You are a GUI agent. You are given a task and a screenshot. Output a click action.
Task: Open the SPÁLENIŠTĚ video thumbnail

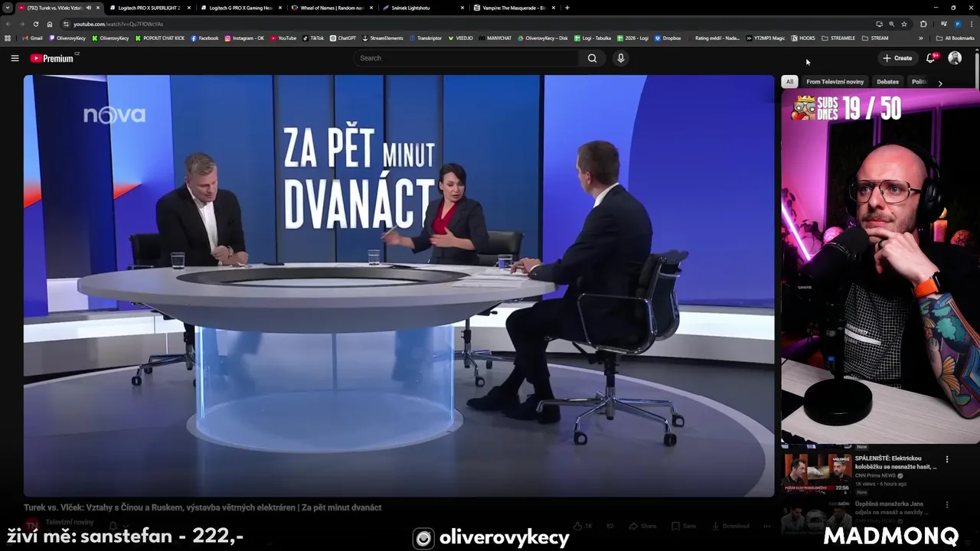816,473
